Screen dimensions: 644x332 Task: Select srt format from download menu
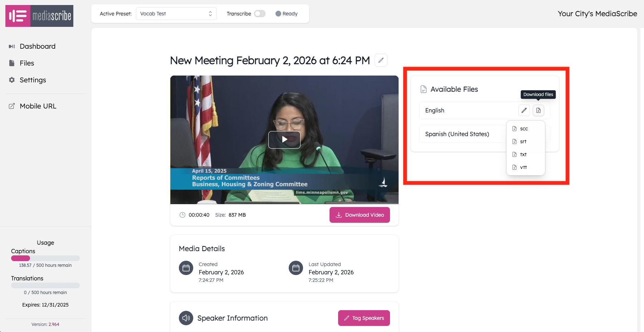point(523,141)
